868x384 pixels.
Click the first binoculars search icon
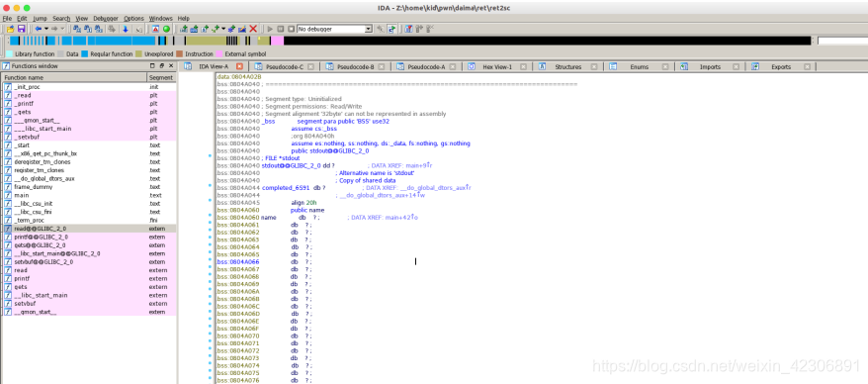pos(77,29)
